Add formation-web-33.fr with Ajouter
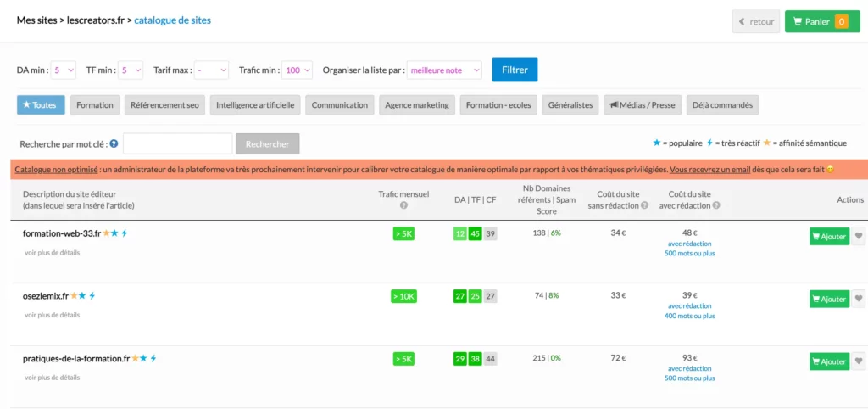This screenshot has height=409, width=868. (x=829, y=236)
